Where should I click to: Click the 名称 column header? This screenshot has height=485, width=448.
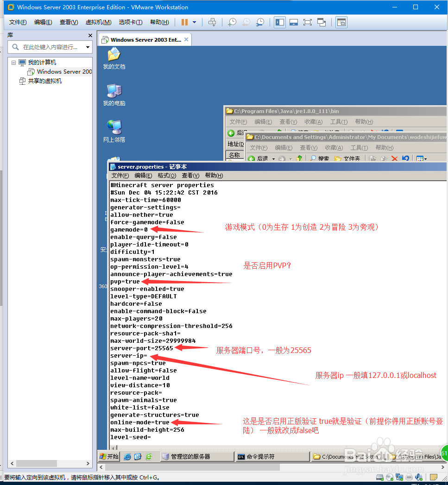(234, 155)
